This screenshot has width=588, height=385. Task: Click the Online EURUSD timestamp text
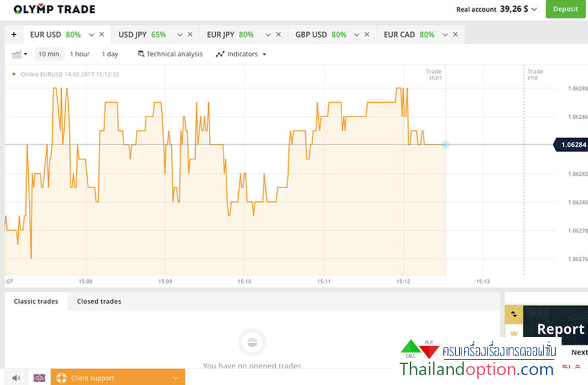(x=70, y=74)
